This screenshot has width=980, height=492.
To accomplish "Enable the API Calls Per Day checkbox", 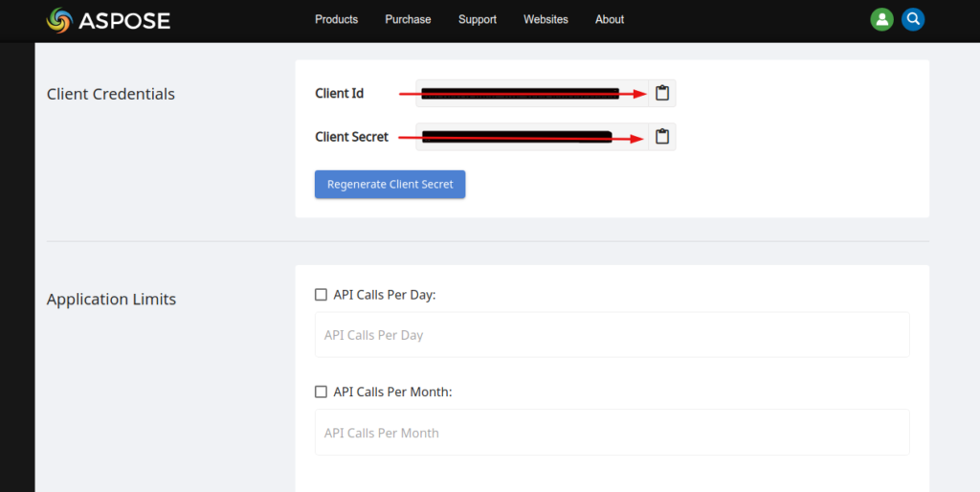I will coord(321,295).
